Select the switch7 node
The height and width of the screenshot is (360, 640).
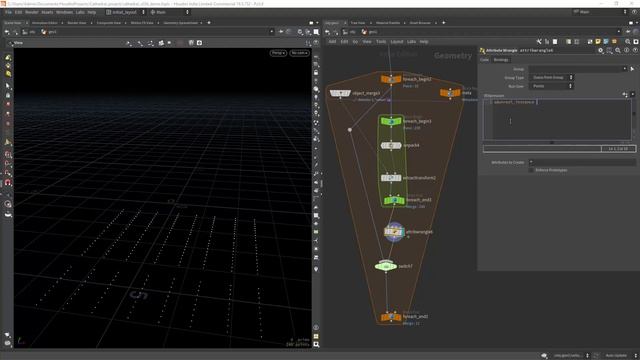tap(386, 267)
